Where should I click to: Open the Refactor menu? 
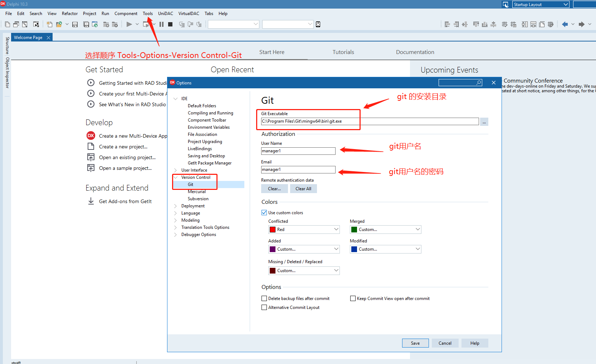click(70, 14)
